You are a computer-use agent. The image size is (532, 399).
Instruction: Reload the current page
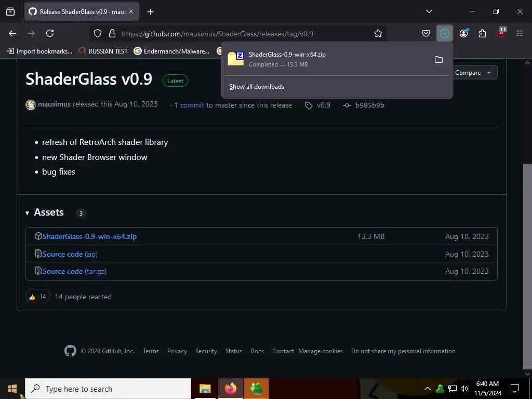[50, 33]
